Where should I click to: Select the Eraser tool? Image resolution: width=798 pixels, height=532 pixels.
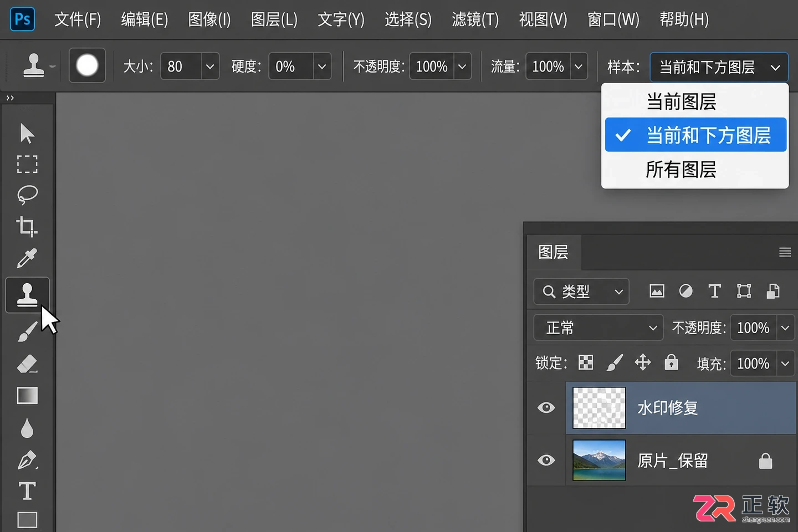click(x=27, y=364)
